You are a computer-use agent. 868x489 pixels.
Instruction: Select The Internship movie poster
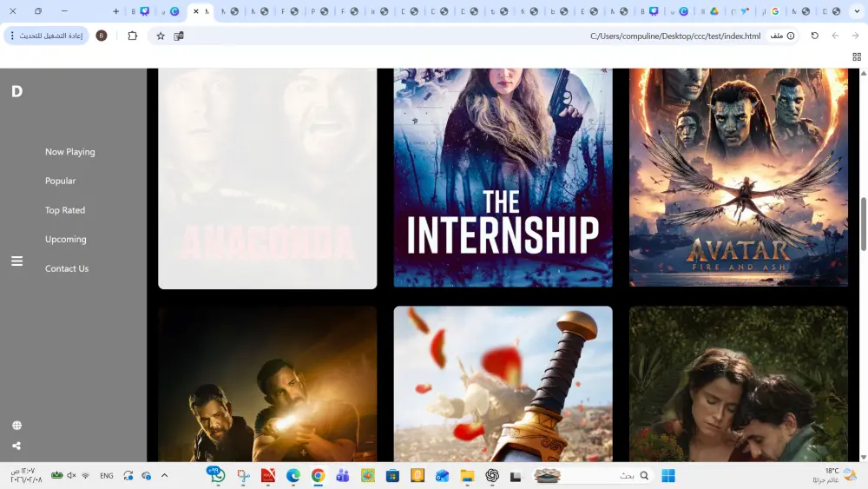[503, 178]
